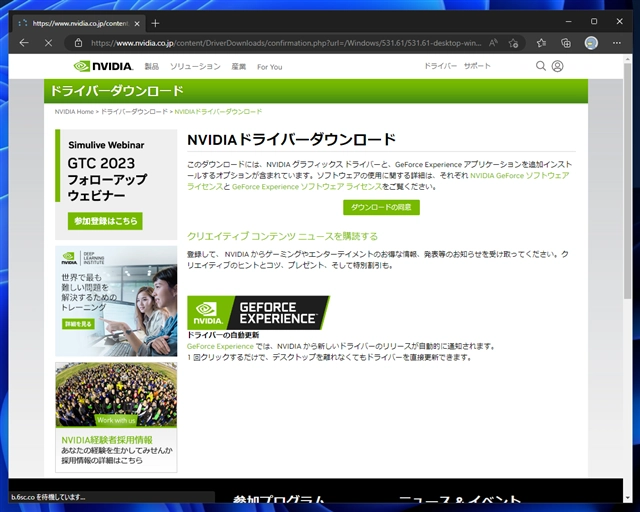Image resolution: width=640 pixels, height=512 pixels.
Task: Open the ソリューション menu
Action: [x=195, y=67]
